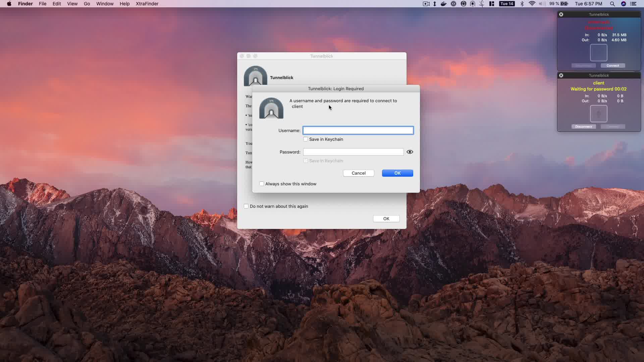
Task: Click into the Password field
Action: pyautogui.click(x=353, y=152)
